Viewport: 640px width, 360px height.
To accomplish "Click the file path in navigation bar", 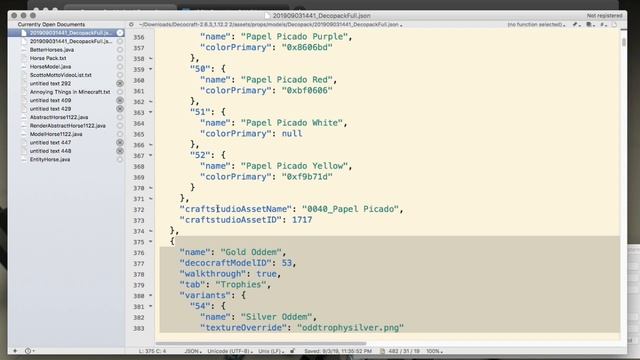I will pyautogui.click(x=271, y=24).
